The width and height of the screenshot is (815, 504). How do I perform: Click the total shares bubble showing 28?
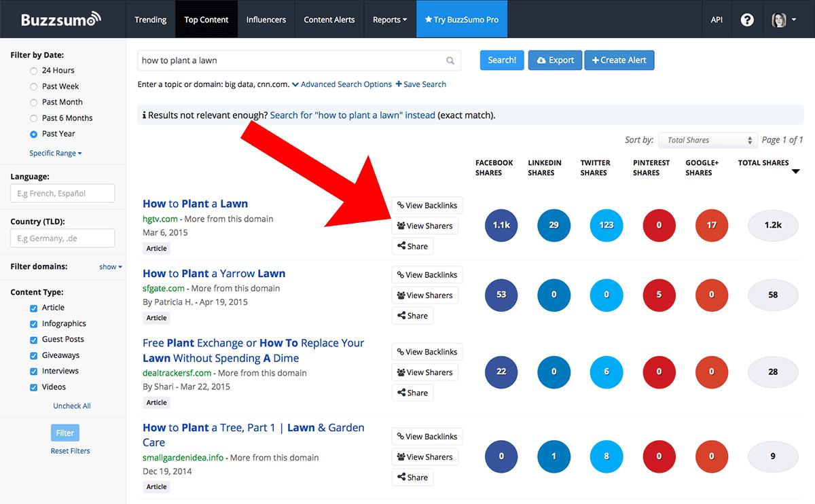coord(773,372)
